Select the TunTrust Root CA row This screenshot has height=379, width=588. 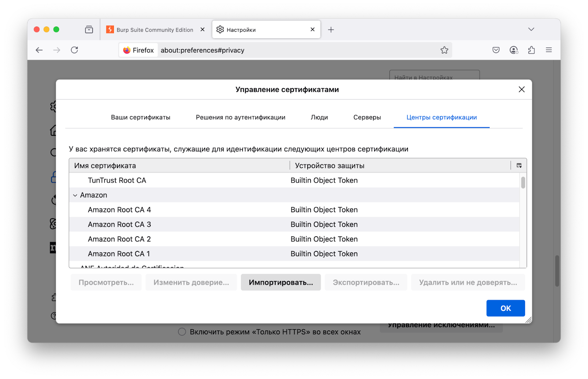(x=294, y=180)
